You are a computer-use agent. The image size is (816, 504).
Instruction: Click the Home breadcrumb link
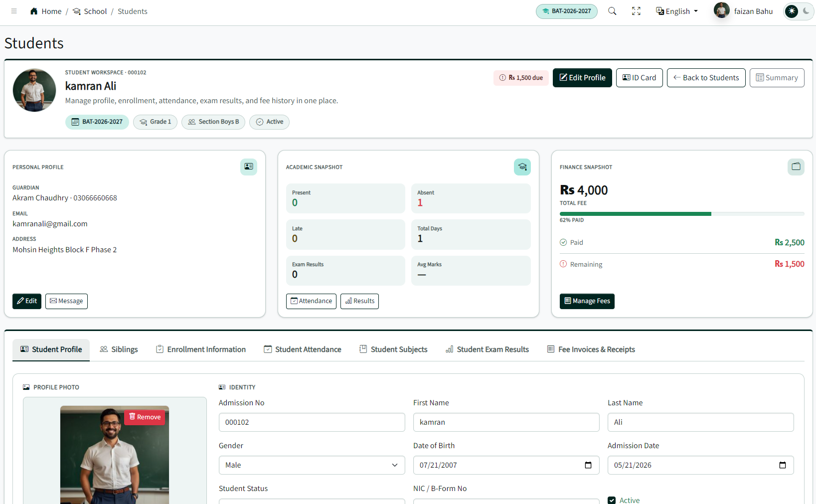tap(46, 11)
